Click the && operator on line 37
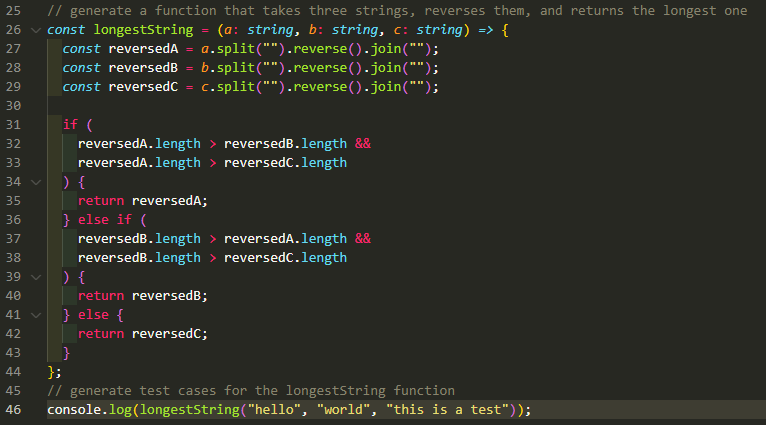 coord(363,238)
